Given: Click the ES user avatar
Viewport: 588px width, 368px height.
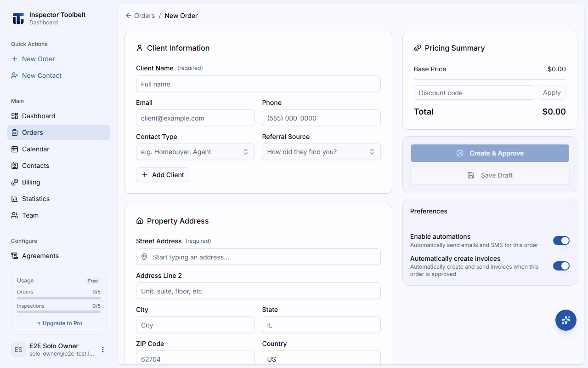Looking at the screenshot, I should pos(18,350).
